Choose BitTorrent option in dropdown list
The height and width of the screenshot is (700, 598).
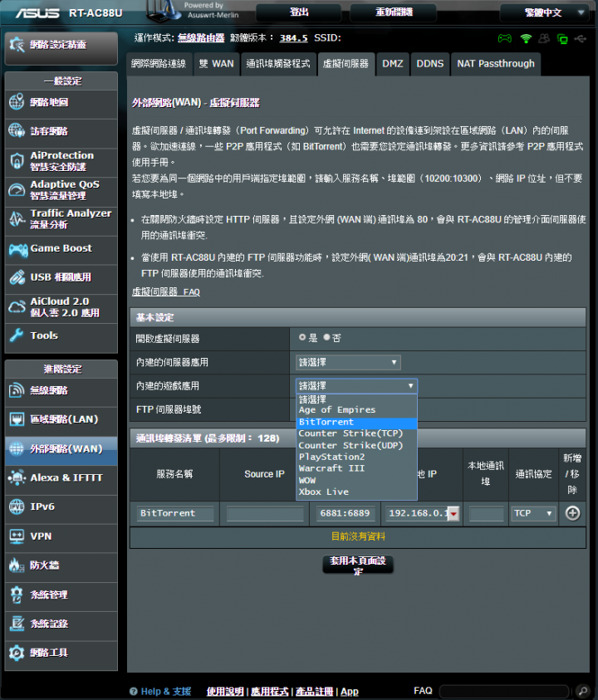356,422
